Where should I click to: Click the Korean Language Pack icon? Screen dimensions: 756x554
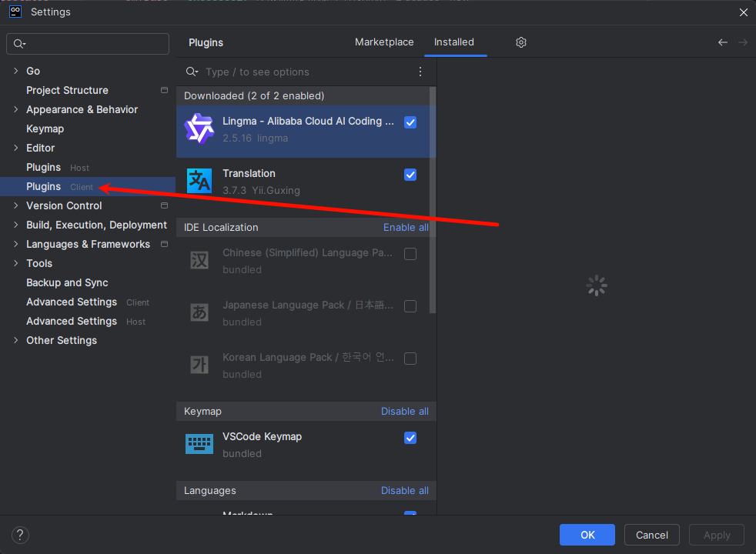[199, 365]
